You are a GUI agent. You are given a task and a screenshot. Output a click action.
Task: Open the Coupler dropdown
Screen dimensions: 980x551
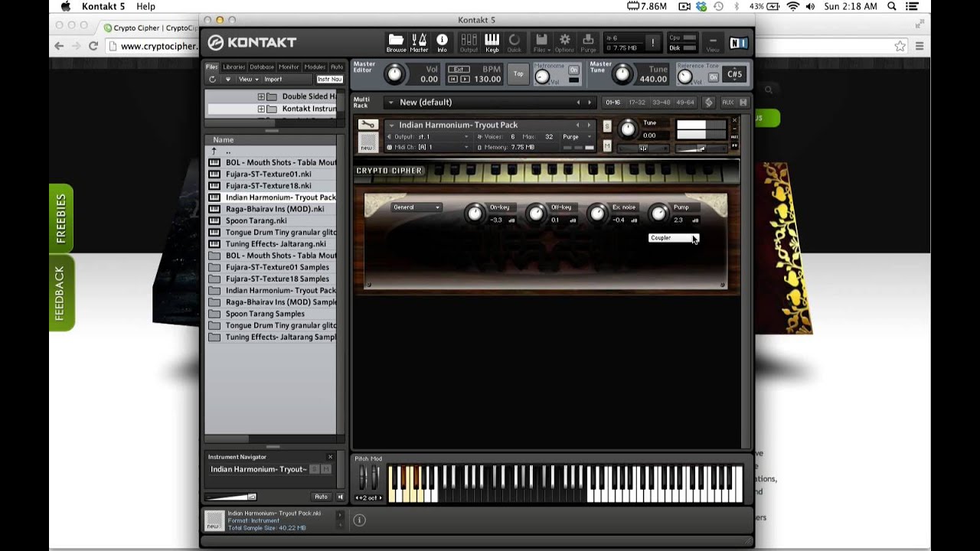point(674,238)
